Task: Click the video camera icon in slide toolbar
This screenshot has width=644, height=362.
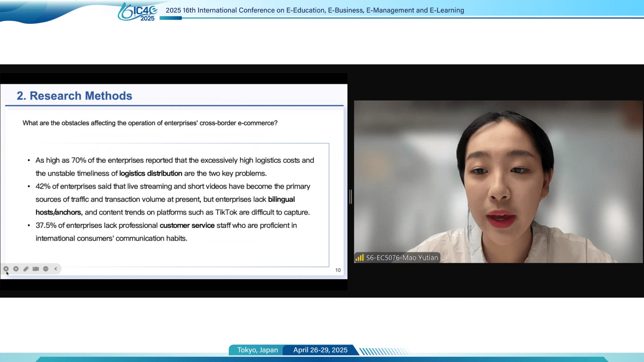Action: [x=36, y=269]
